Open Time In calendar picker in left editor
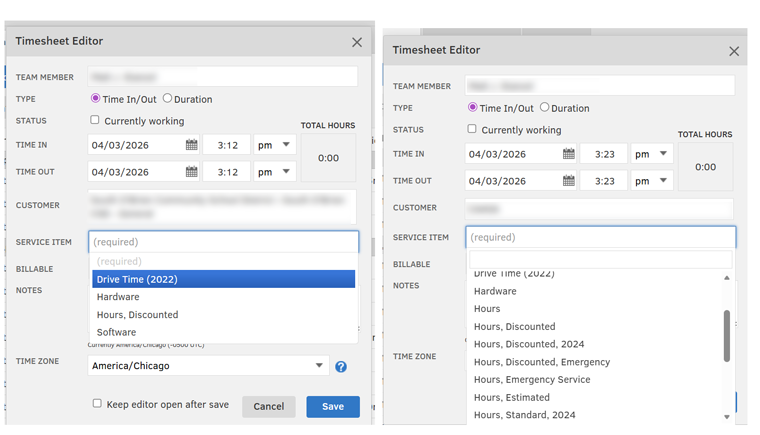Screen dimensions: 760x435 pos(191,145)
